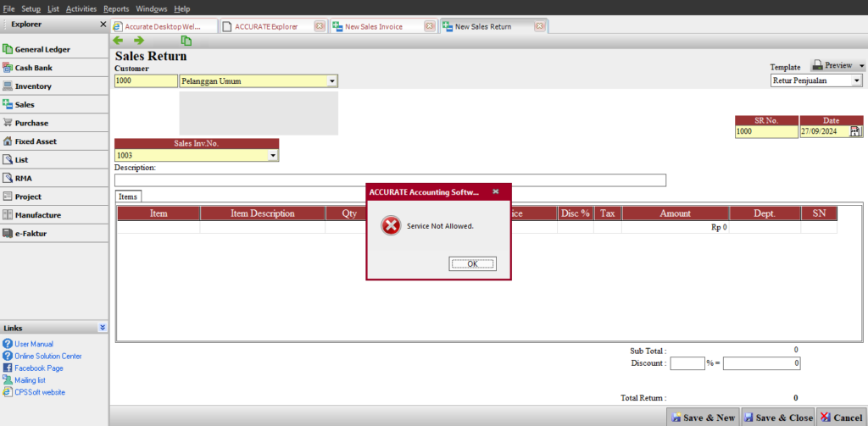Go to previous record with green left arrow
868x426 pixels.
coord(118,41)
